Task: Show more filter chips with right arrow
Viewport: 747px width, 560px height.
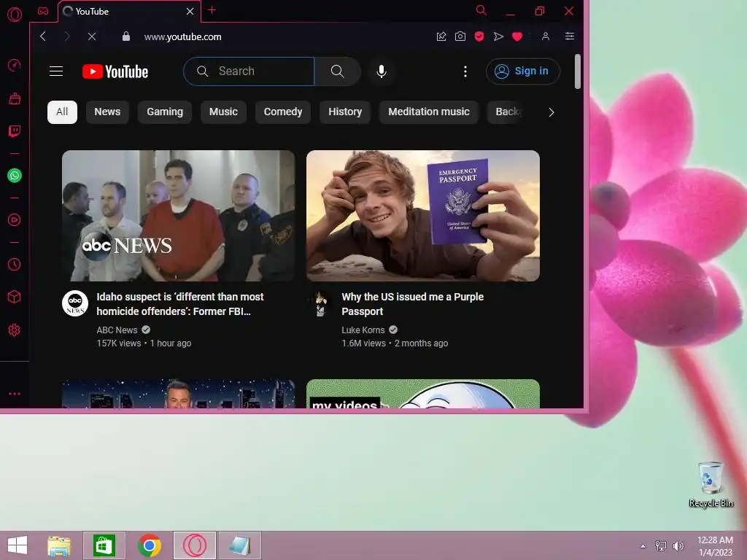Action: [x=551, y=112]
